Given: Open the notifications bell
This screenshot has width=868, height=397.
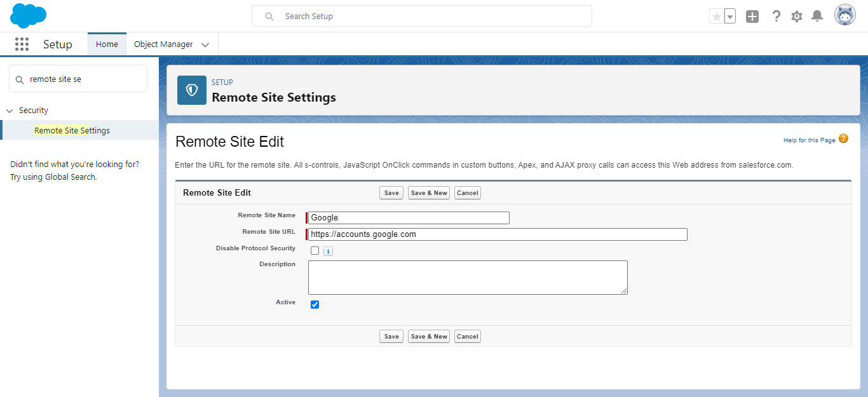Looking at the screenshot, I should [x=818, y=17].
